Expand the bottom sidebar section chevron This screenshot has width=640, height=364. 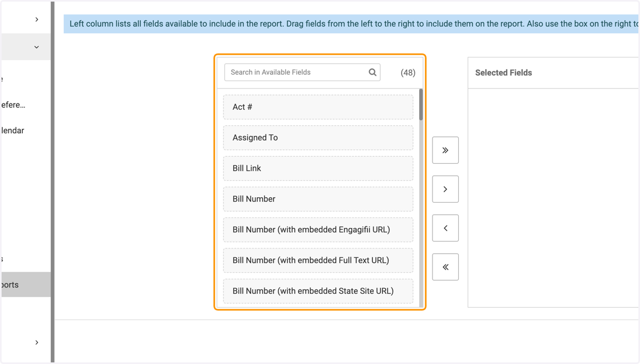point(37,342)
